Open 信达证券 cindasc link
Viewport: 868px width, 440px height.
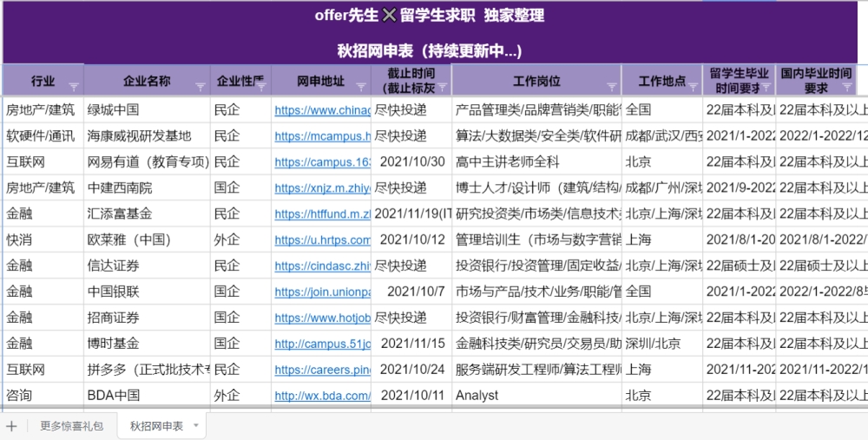coord(322,266)
